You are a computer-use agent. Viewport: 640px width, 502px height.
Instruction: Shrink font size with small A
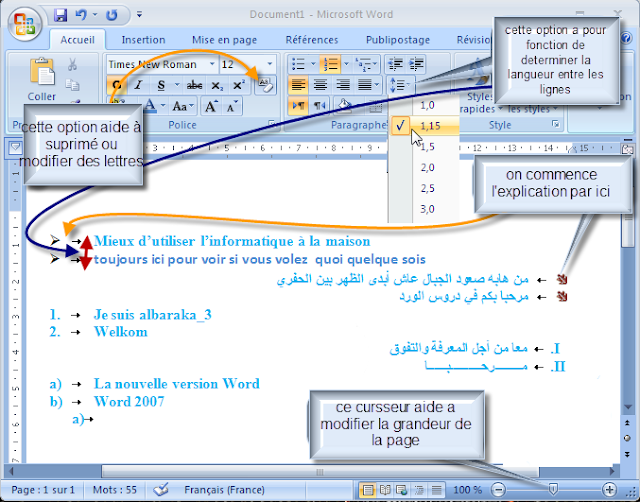pyautogui.click(x=232, y=107)
